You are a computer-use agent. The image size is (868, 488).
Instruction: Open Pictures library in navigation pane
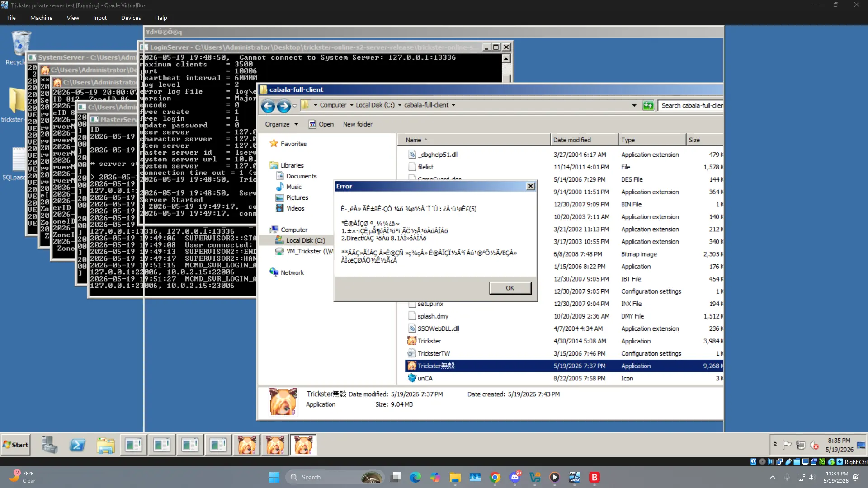tap(292, 198)
